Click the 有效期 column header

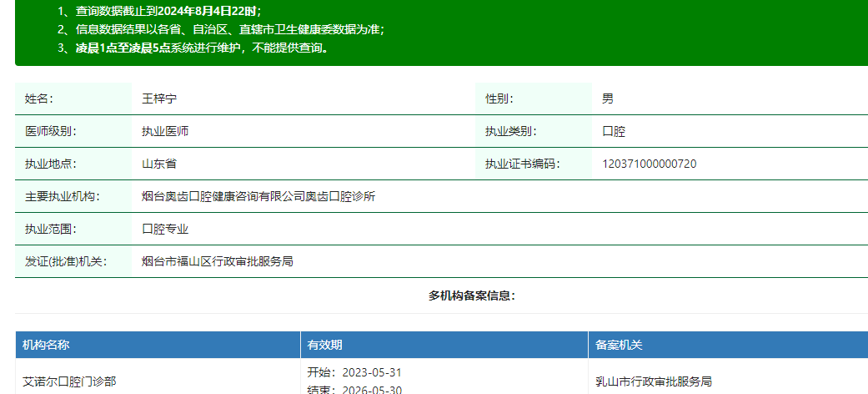[x=324, y=345]
